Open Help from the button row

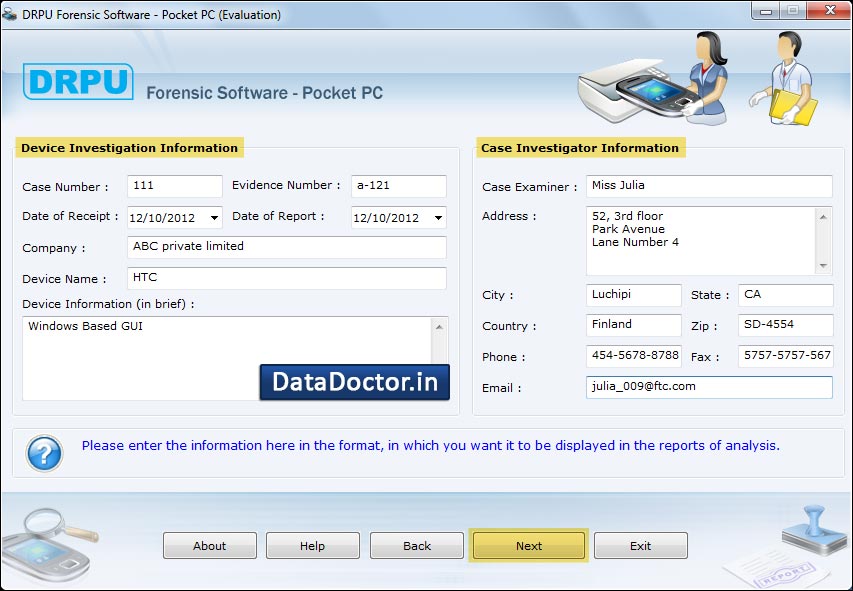312,545
